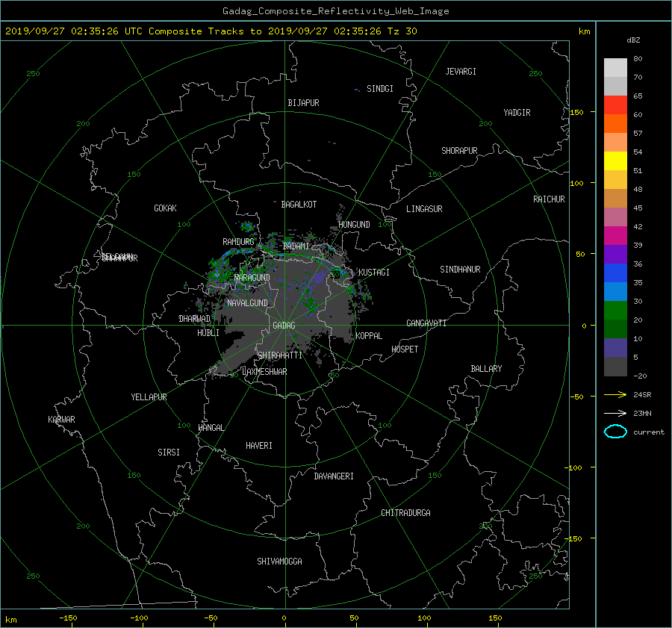
Task: Click the white 23MN arrow legend icon
Action: (615, 413)
